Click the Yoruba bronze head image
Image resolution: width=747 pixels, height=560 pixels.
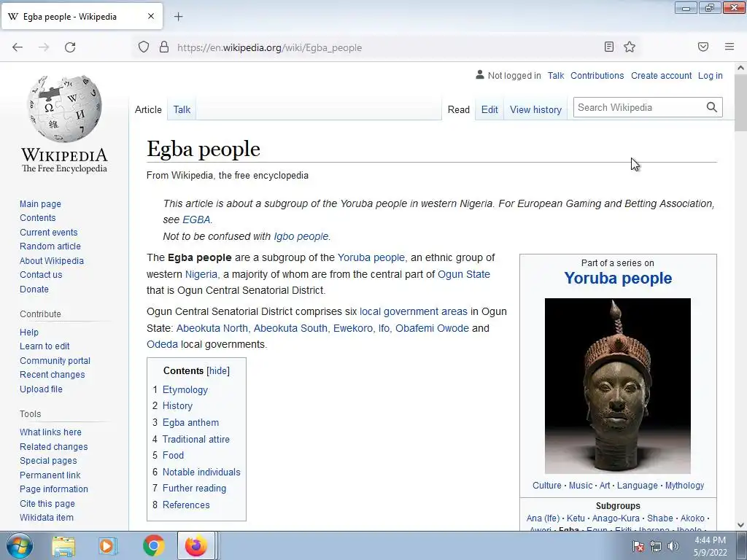coord(617,386)
